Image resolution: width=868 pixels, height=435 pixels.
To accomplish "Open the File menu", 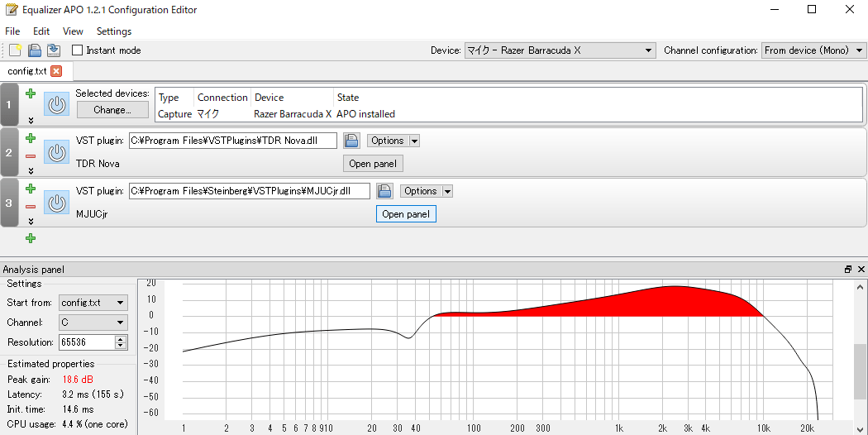I will point(12,31).
